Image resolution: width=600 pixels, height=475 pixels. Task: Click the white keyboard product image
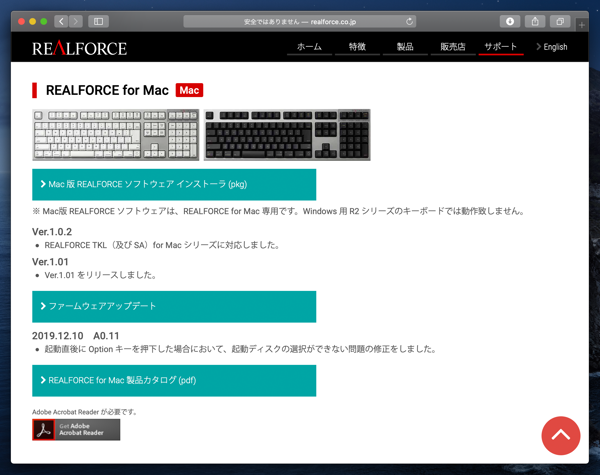116,135
